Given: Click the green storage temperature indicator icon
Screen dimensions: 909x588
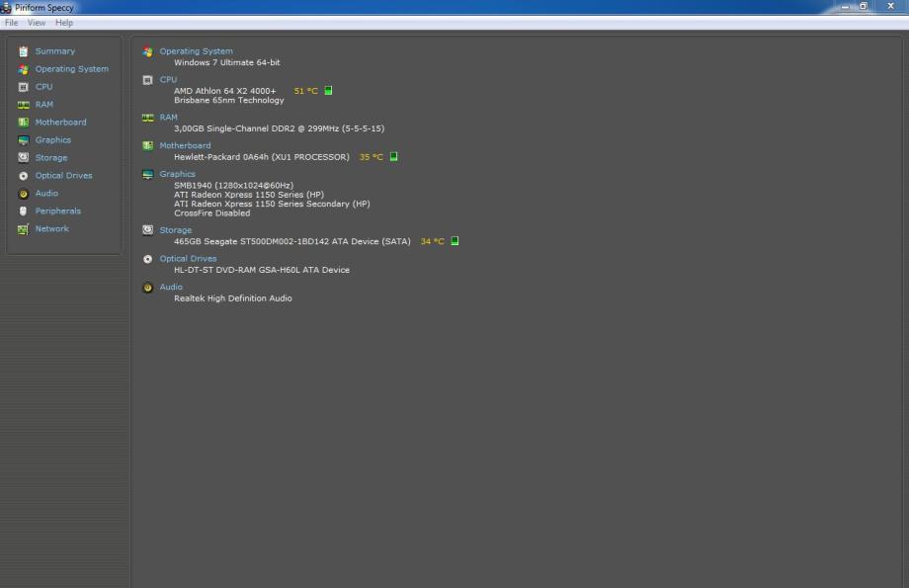Looking at the screenshot, I should (x=455, y=241).
